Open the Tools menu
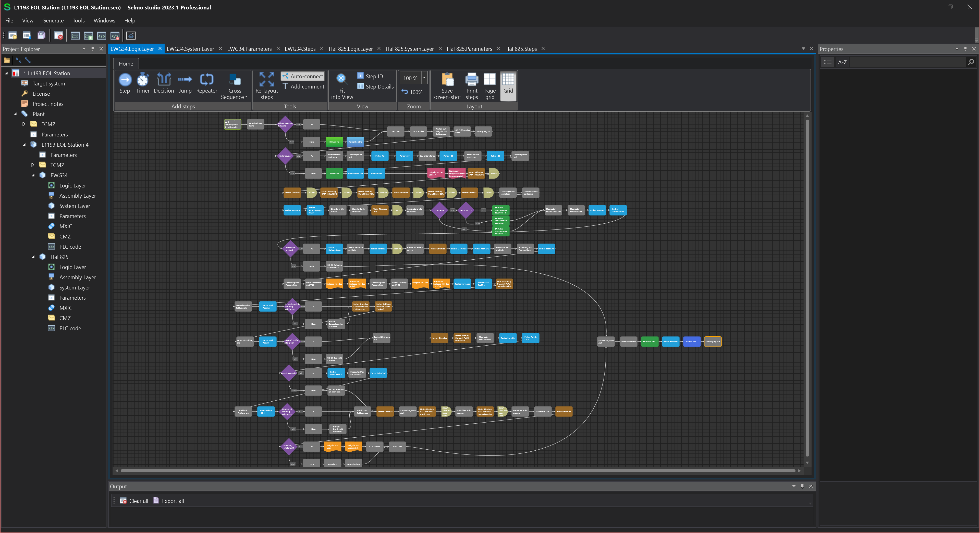This screenshot has width=980, height=533. (x=79, y=20)
